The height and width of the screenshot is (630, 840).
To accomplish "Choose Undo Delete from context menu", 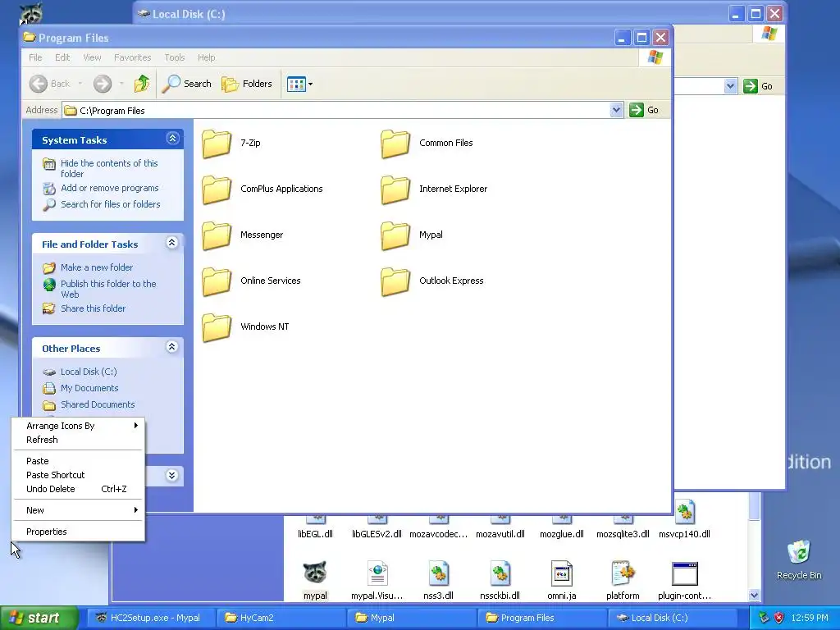I will coord(78,489).
